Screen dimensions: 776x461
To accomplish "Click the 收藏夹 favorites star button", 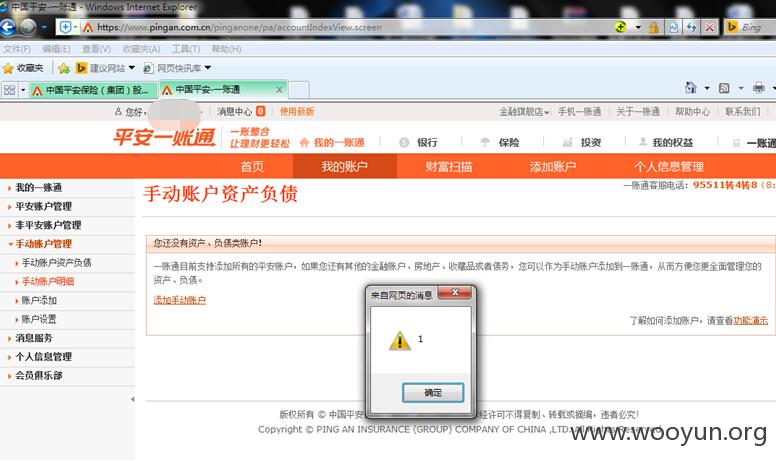I will point(23,68).
